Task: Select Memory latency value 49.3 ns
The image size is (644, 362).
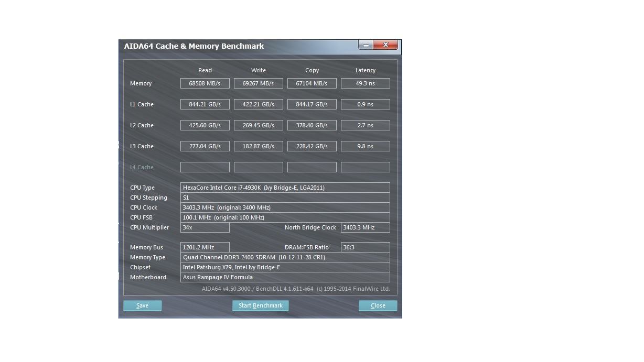Action: [x=366, y=83]
